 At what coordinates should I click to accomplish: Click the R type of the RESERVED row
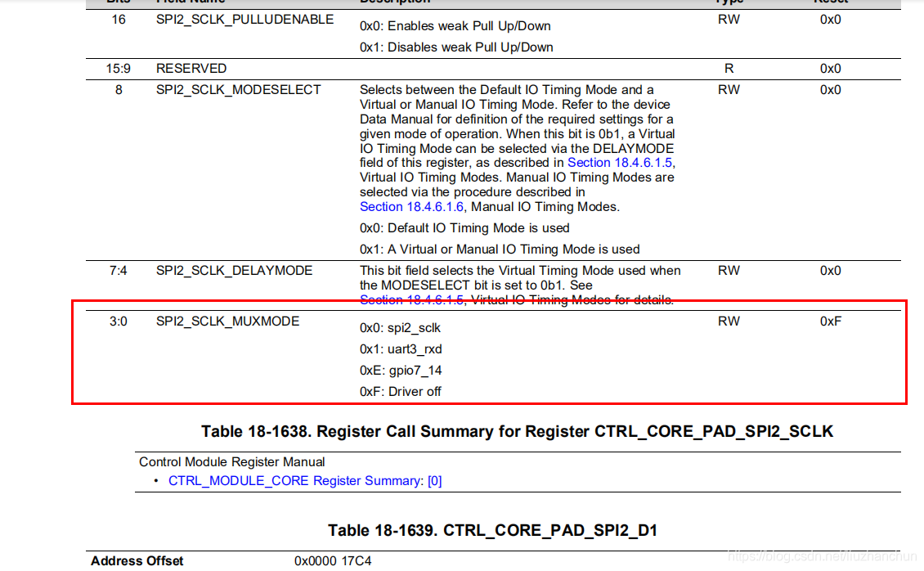(729, 69)
